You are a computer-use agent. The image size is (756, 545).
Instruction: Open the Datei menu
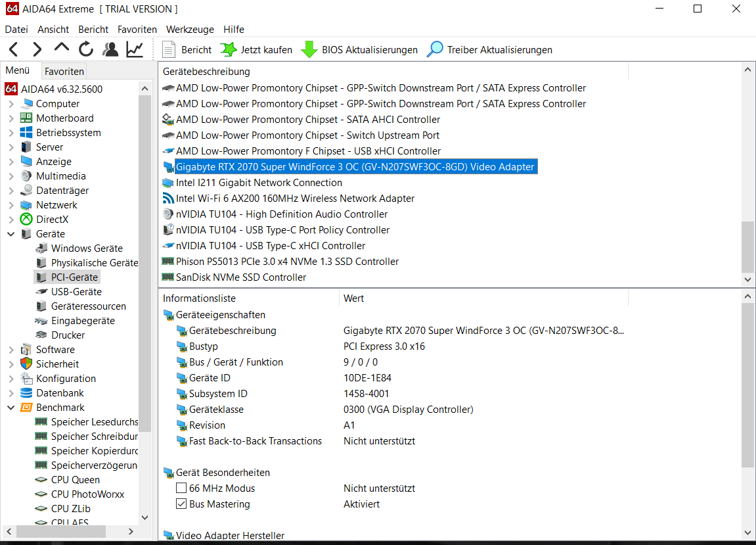(x=16, y=30)
